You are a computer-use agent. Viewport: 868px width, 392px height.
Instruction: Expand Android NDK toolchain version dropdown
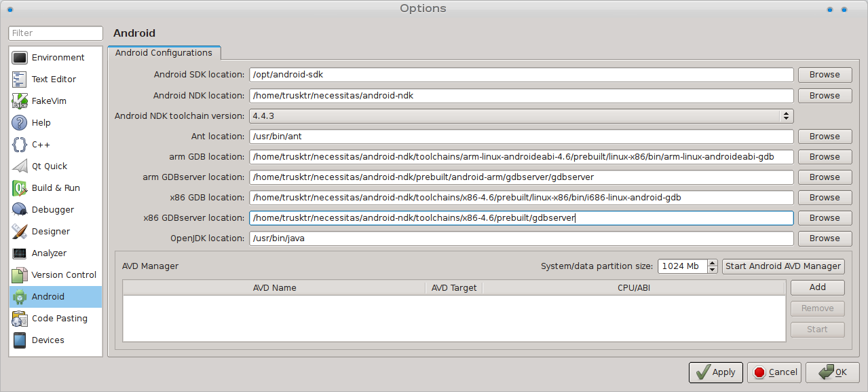pyautogui.click(x=786, y=116)
